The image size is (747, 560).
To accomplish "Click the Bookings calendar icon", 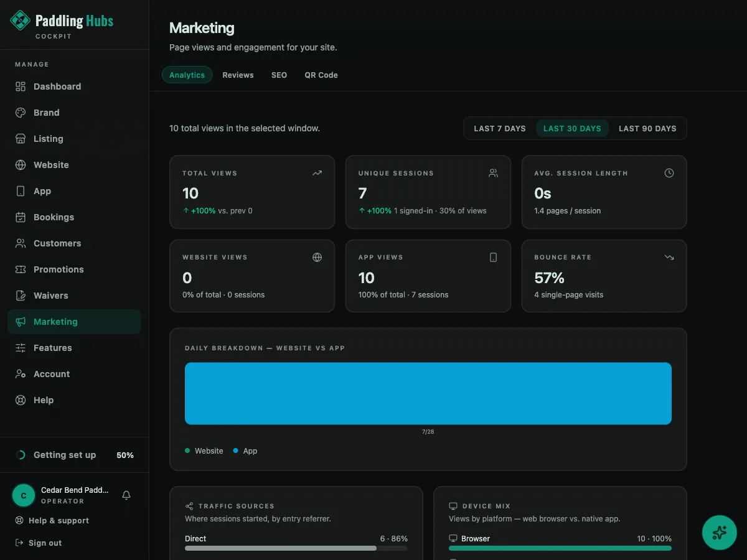I will 21,217.
